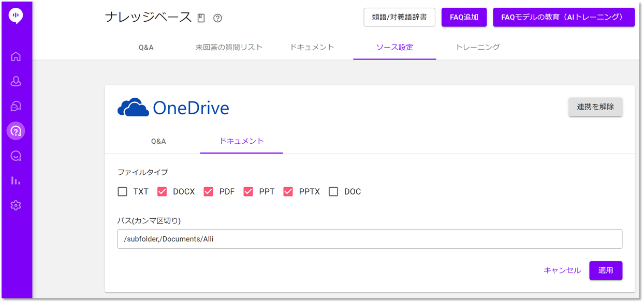
Task: Switch to Q&A tab inside OneDrive card
Action: pos(158,141)
